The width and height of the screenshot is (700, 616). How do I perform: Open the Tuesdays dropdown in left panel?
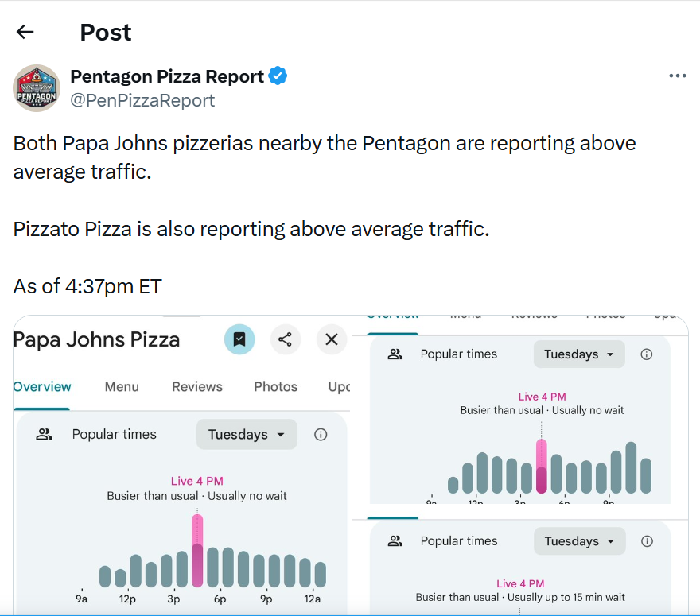click(247, 434)
